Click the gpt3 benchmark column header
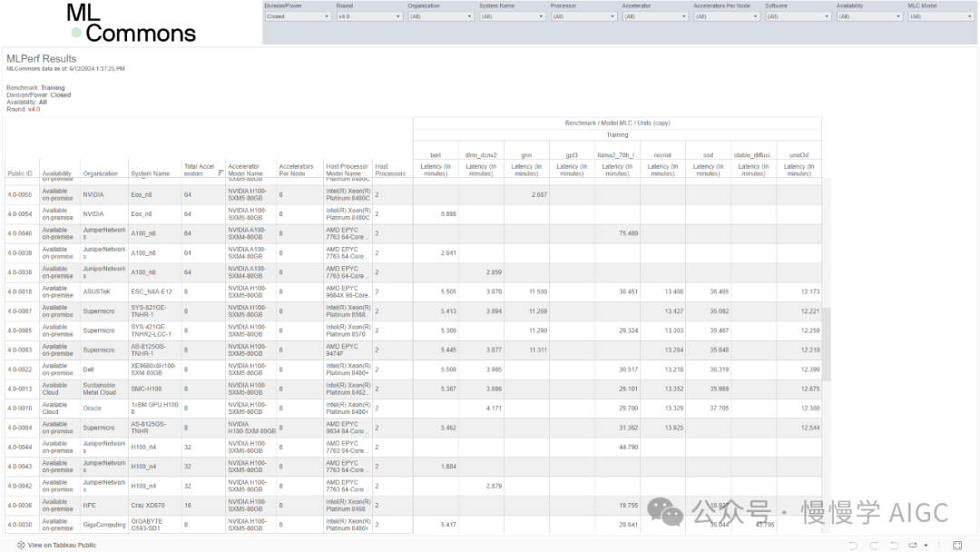This screenshot has height=552, width=980. pos(572,155)
